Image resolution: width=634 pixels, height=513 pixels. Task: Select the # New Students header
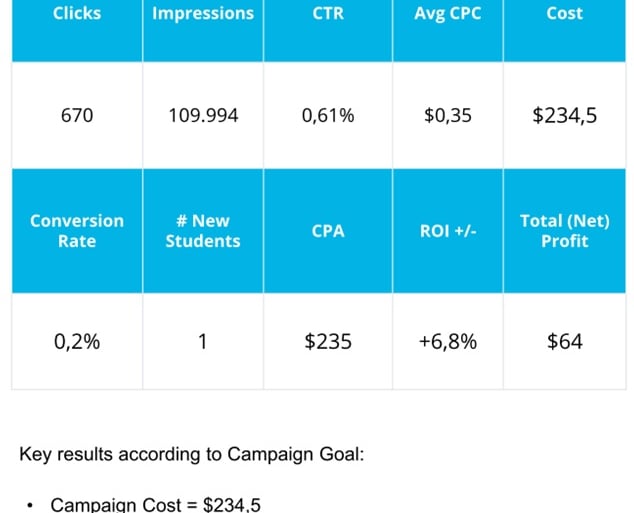pos(203,231)
